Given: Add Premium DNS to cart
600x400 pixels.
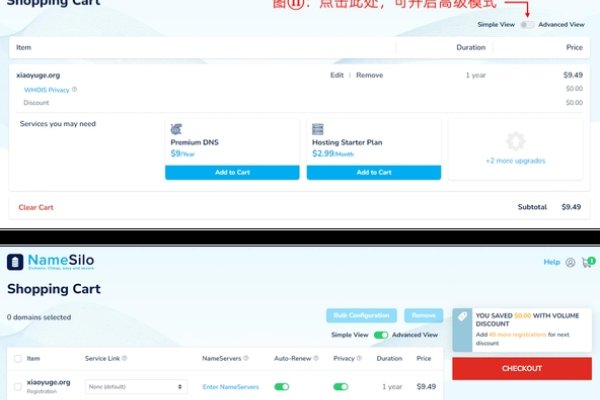Looking at the screenshot, I should click(232, 172).
